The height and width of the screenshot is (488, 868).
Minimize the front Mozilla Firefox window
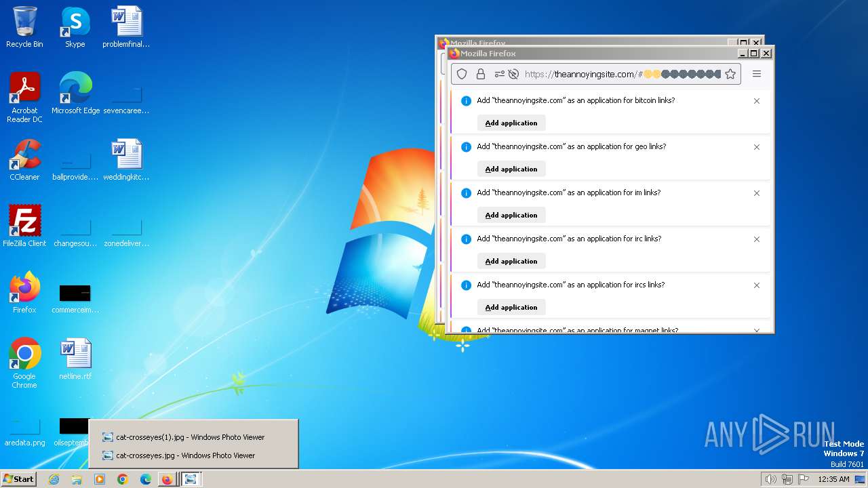(743, 53)
